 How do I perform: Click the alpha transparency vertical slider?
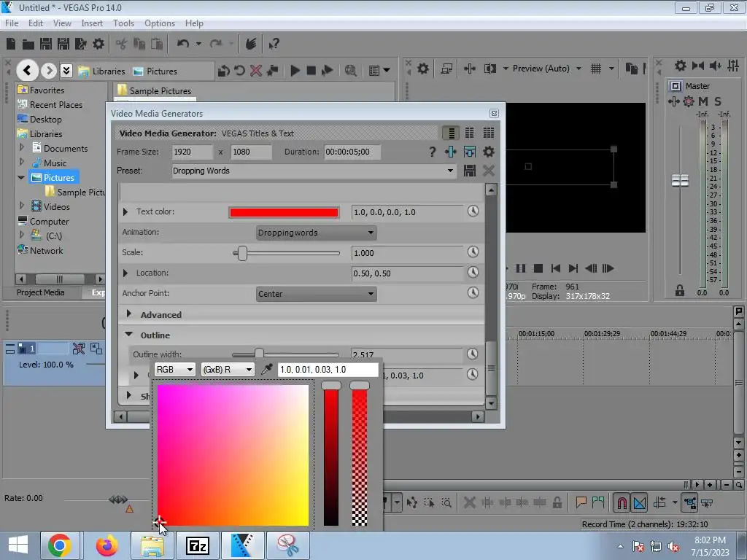tap(360, 454)
